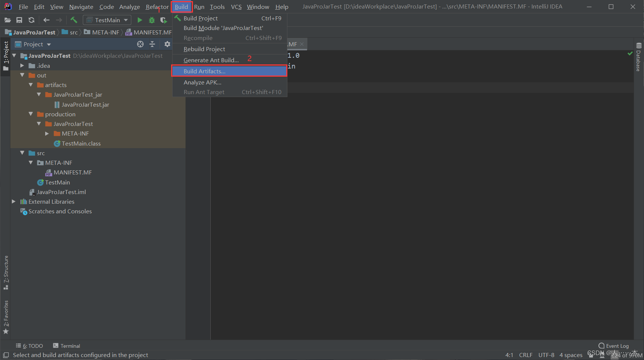644x360 pixels.
Task: Select Build Project menu item
Action: [230, 18]
